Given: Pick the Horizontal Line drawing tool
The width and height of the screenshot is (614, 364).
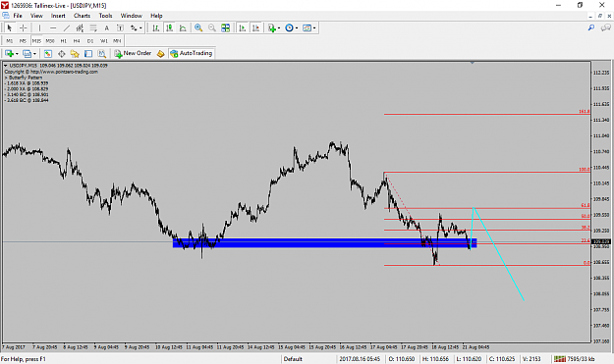Looking at the screenshot, I should click(x=53, y=27).
